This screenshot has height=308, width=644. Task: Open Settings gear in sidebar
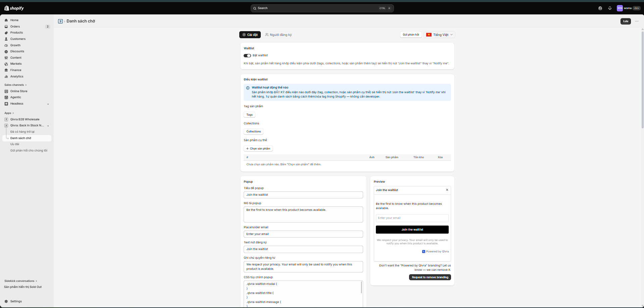pyautogui.click(x=6, y=301)
